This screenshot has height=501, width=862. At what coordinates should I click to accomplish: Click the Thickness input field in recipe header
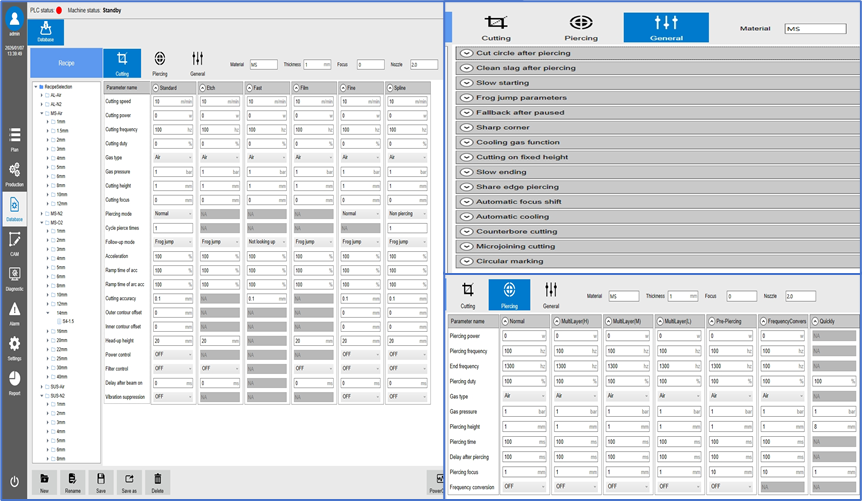coord(317,65)
